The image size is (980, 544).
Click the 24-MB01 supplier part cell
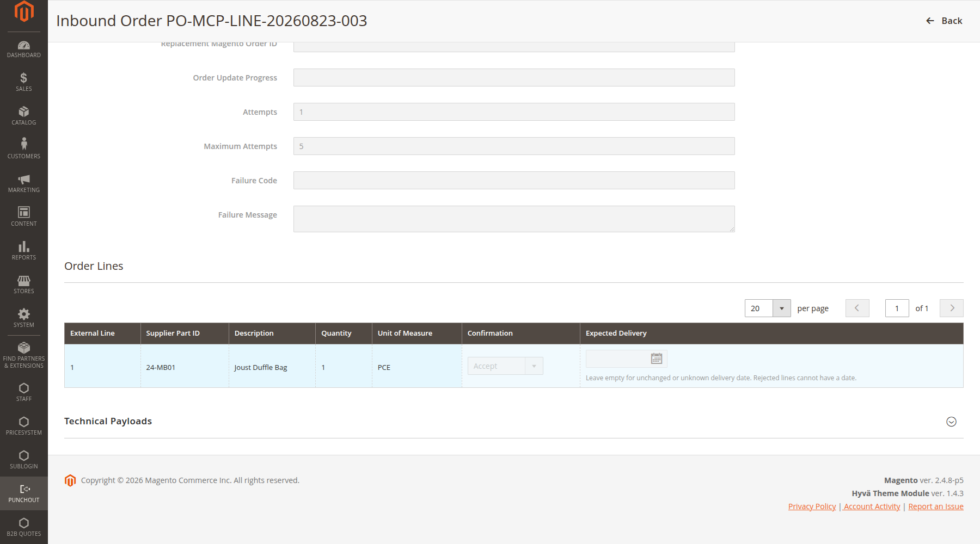click(185, 366)
